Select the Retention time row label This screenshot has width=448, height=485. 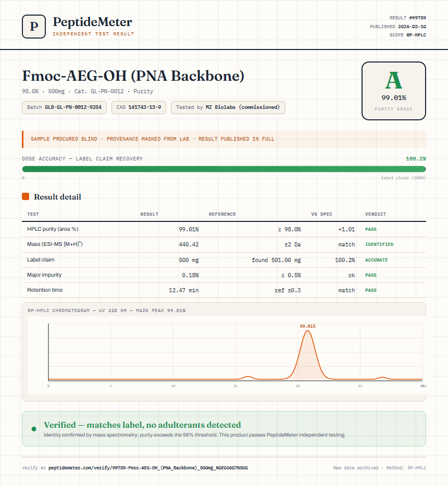[45, 290]
